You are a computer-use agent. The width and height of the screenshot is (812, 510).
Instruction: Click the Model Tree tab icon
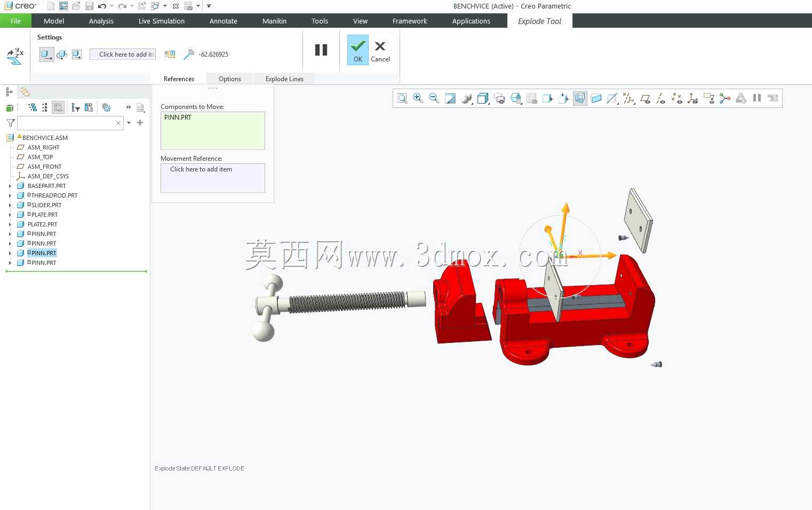[x=9, y=92]
